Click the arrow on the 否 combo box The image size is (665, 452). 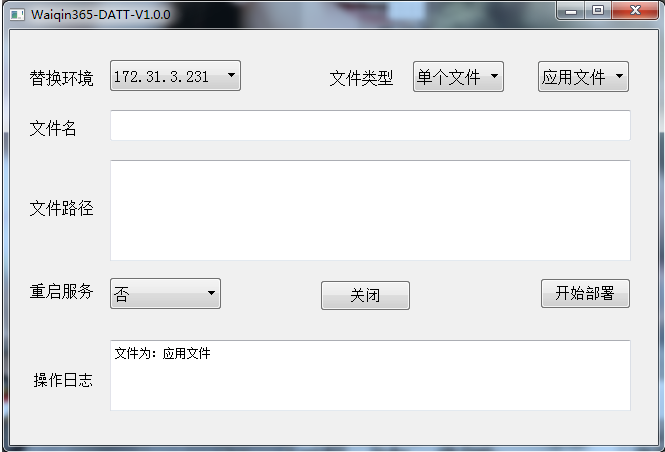[x=211, y=293]
